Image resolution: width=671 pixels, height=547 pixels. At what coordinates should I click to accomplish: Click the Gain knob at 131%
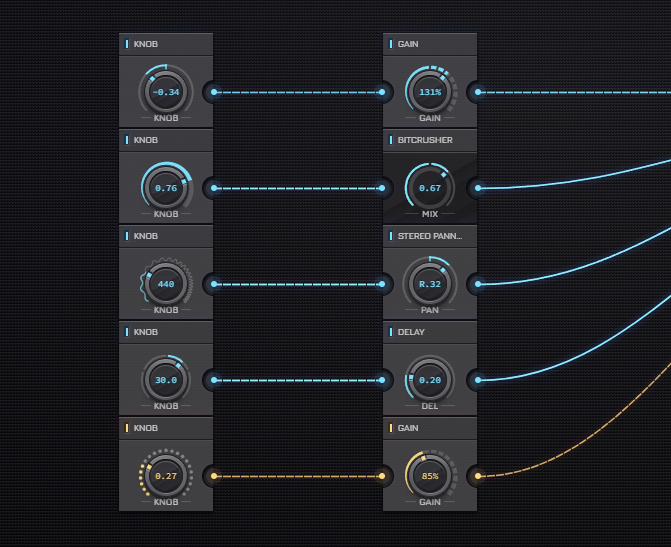click(x=430, y=92)
